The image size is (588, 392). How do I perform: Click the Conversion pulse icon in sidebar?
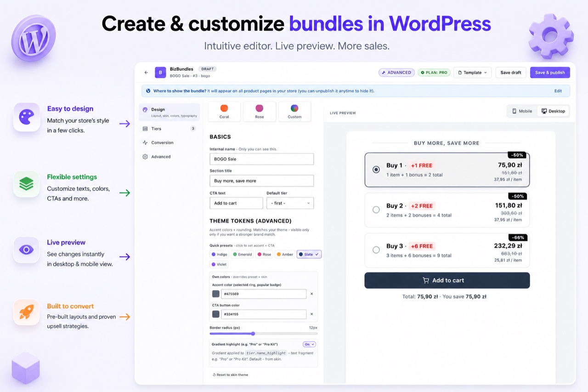pos(145,142)
